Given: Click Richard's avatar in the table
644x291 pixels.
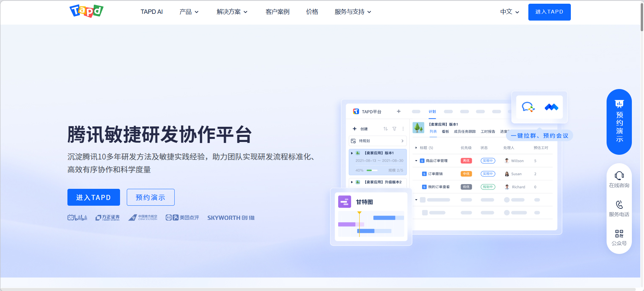Looking at the screenshot, I should [x=506, y=187].
